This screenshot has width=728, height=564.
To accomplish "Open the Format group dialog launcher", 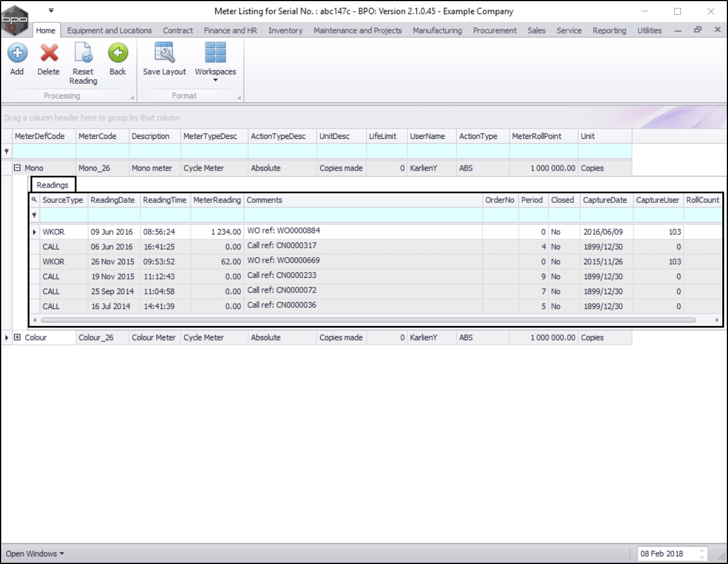I will click(x=239, y=97).
